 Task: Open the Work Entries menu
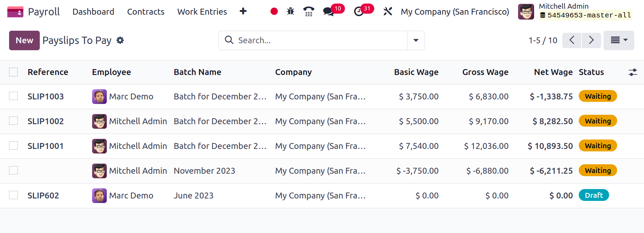(x=202, y=12)
